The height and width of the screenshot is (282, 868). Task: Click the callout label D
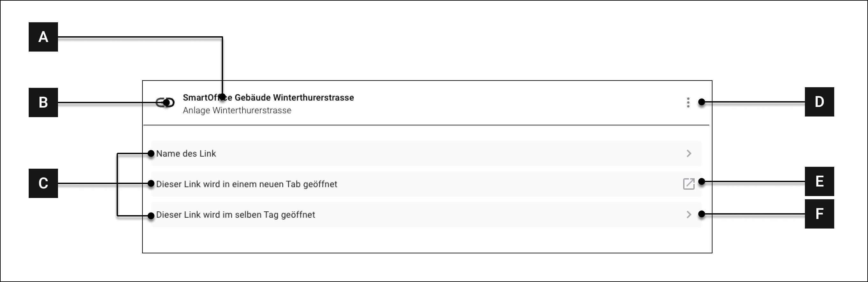pyautogui.click(x=819, y=102)
